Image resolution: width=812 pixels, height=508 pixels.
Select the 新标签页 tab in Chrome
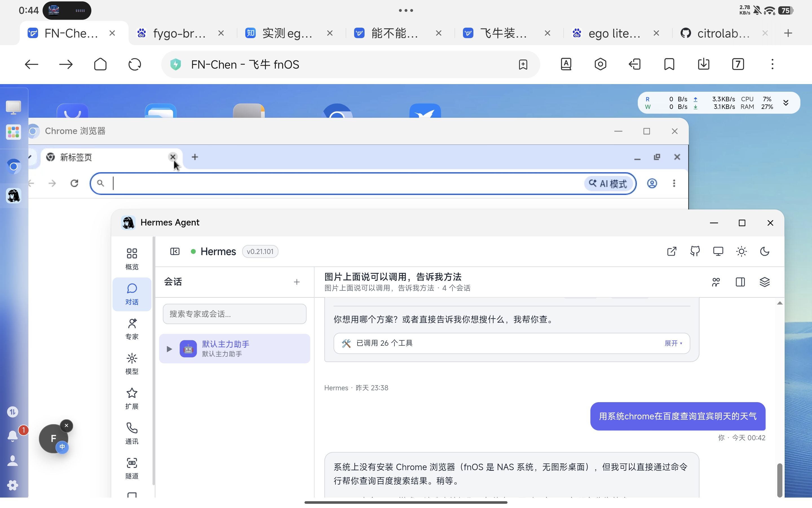[111, 157]
